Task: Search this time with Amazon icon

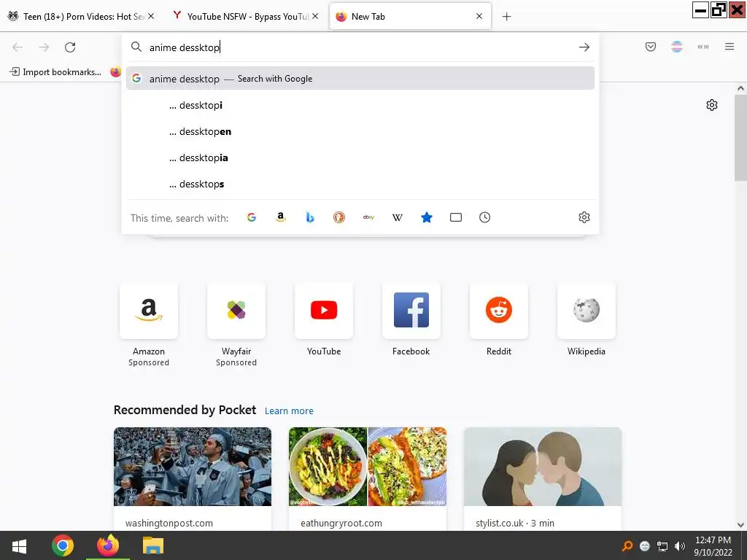Action: pyautogui.click(x=281, y=217)
